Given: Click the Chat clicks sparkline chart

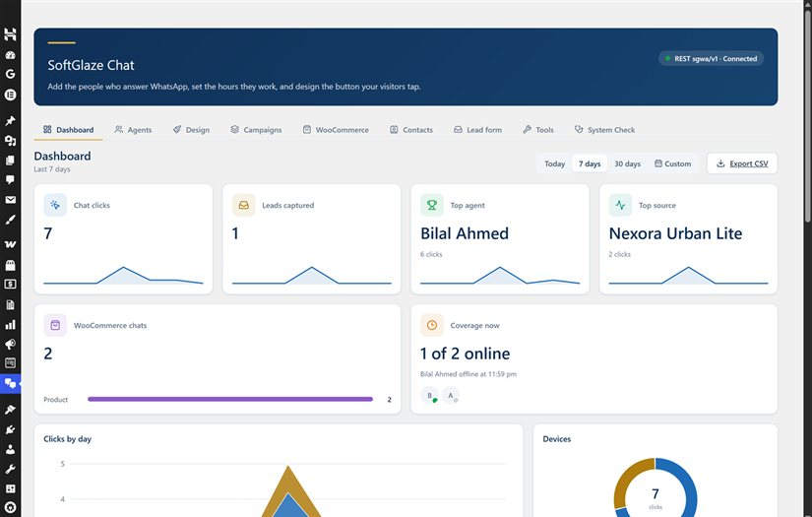Looking at the screenshot, I should (123, 275).
